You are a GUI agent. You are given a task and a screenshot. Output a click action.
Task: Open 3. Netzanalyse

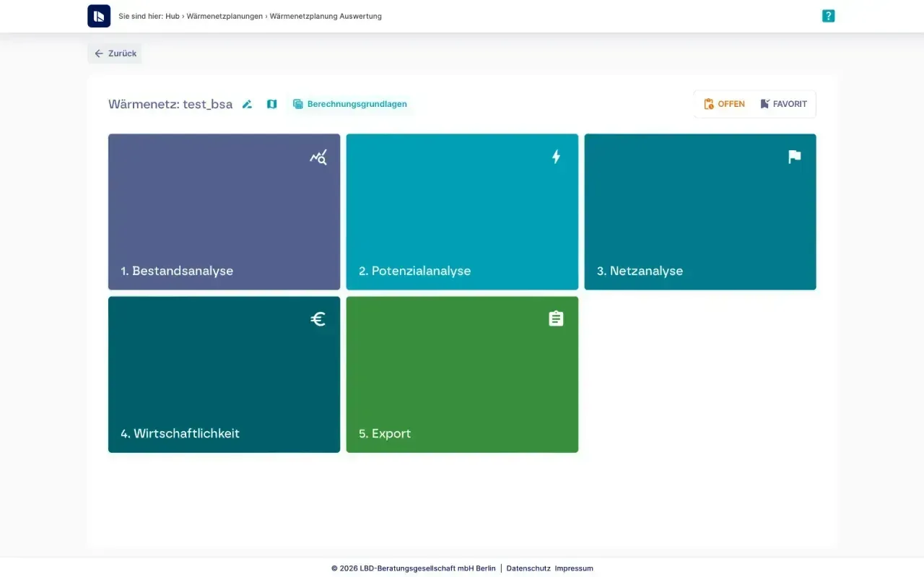[700, 212]
